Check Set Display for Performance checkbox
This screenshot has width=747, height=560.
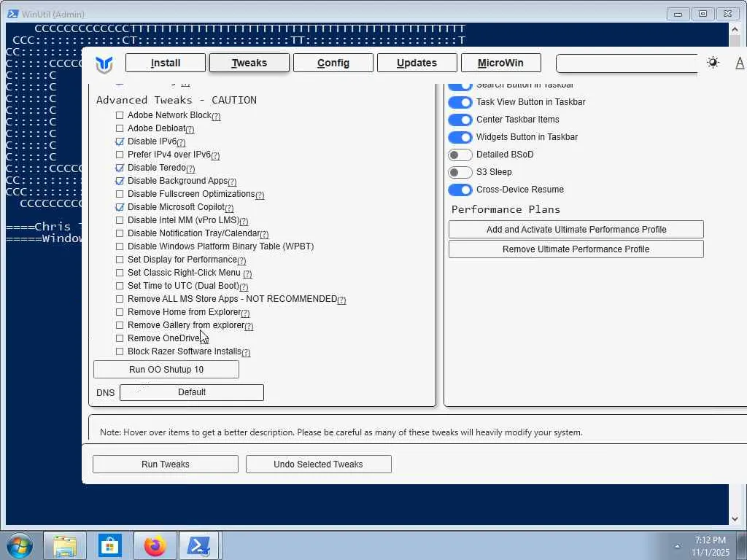[x=120, y=260]
